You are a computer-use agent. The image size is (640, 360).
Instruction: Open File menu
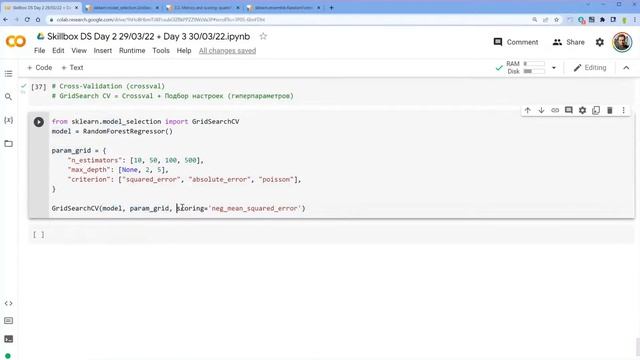point(40,51)
